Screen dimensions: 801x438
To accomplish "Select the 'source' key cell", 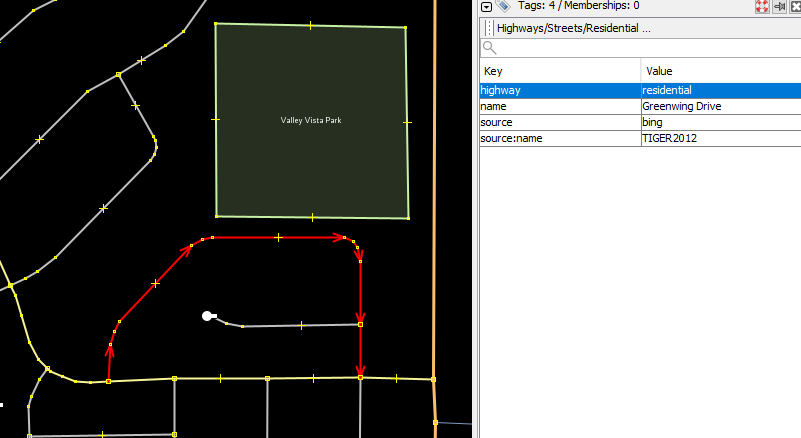I will [560, 122].
